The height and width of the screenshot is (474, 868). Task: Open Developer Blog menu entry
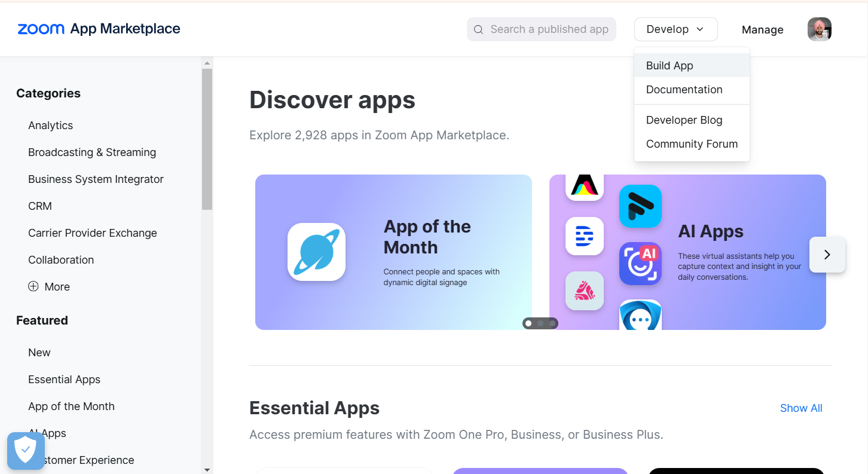pos(692,120)
